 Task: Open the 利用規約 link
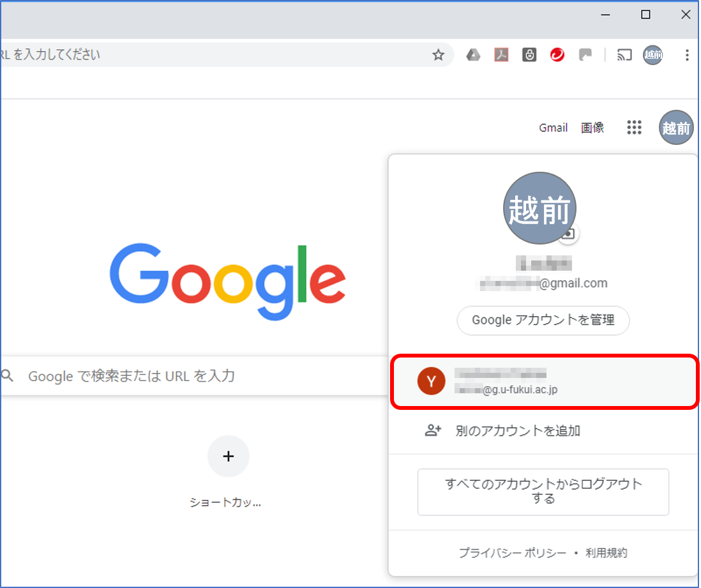coord(607,553)
